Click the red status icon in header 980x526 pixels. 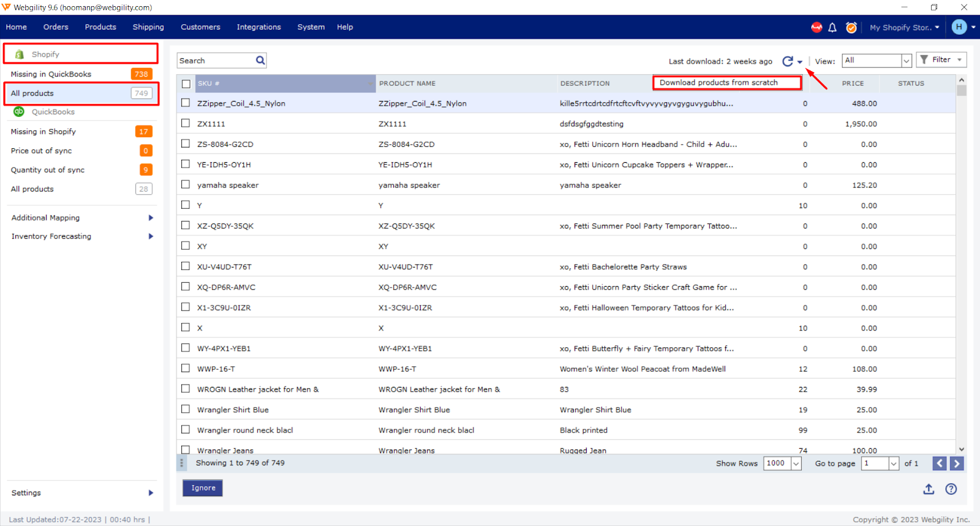pos(816,28)
